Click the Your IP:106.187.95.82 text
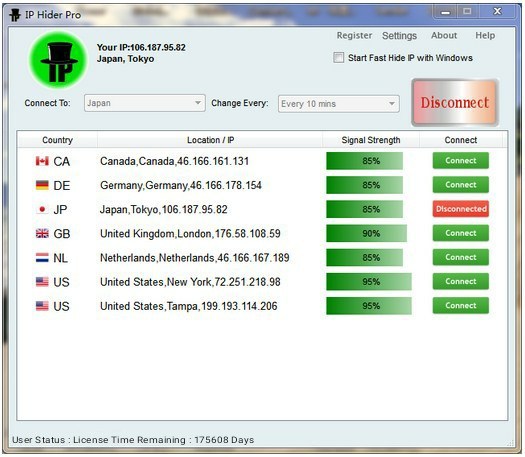Viewport: 525px width, 457px height. tap(141, 47)
